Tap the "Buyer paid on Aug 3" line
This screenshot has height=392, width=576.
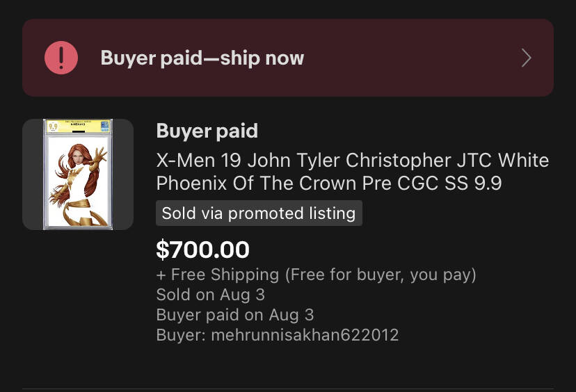[235, 315]
